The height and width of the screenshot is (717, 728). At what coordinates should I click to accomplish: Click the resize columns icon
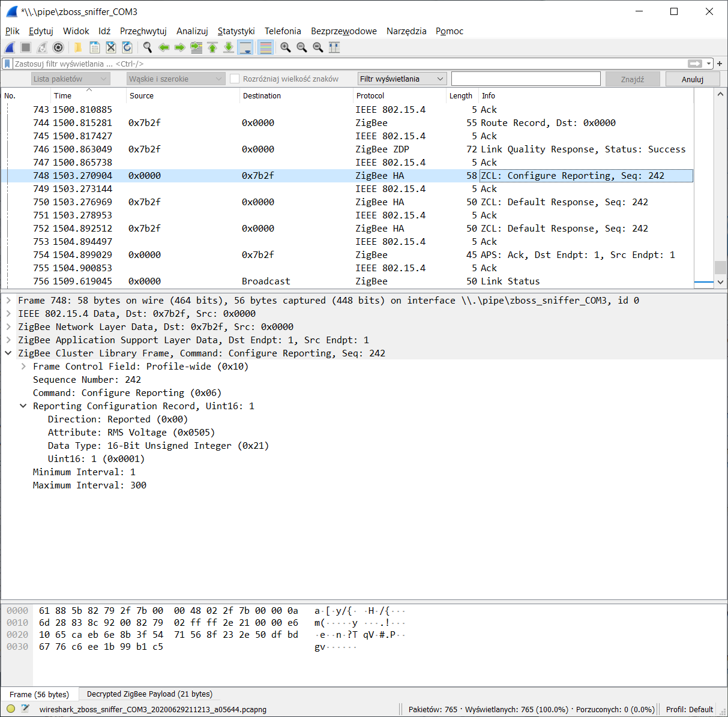pos(334,47)
